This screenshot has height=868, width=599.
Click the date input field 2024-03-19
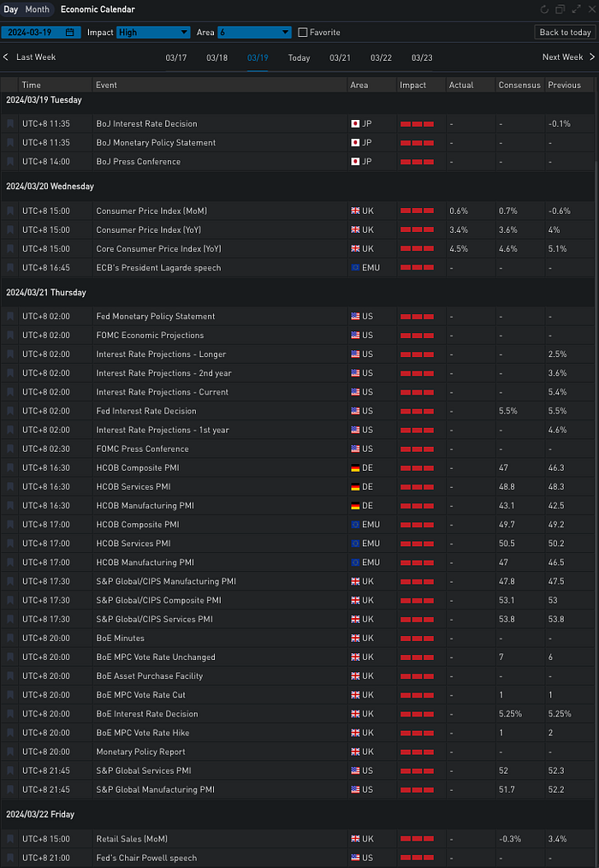pos(33,33)
